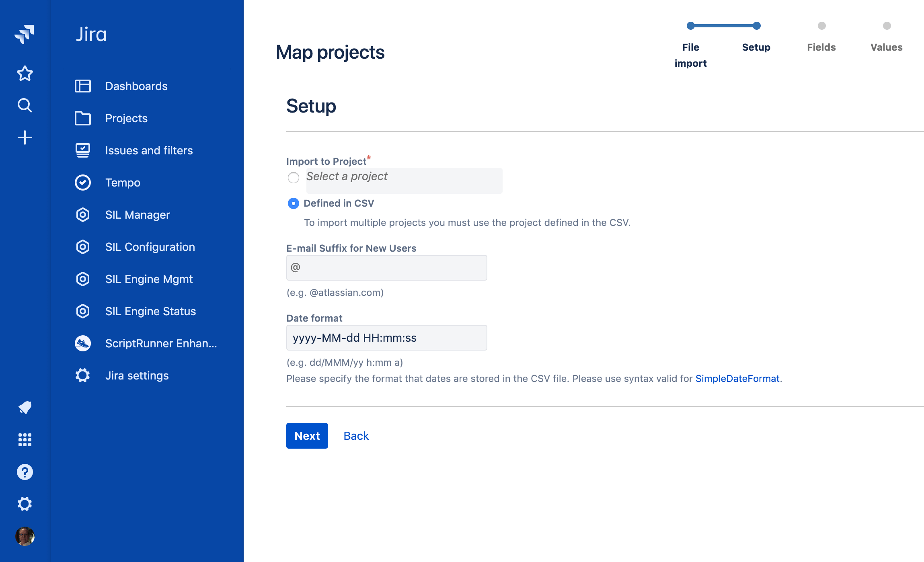Select the 'Select a project' radio button
Screen dimensions: 924x562
294,178
